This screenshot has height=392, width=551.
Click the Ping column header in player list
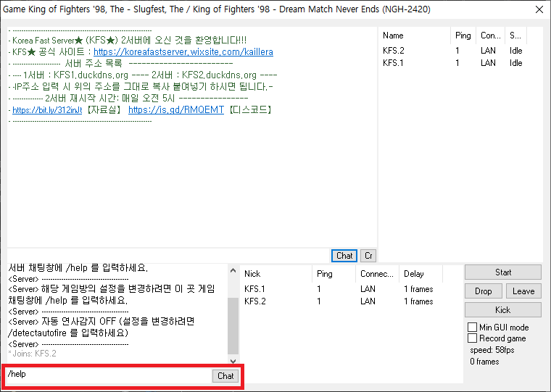[333, 274]
